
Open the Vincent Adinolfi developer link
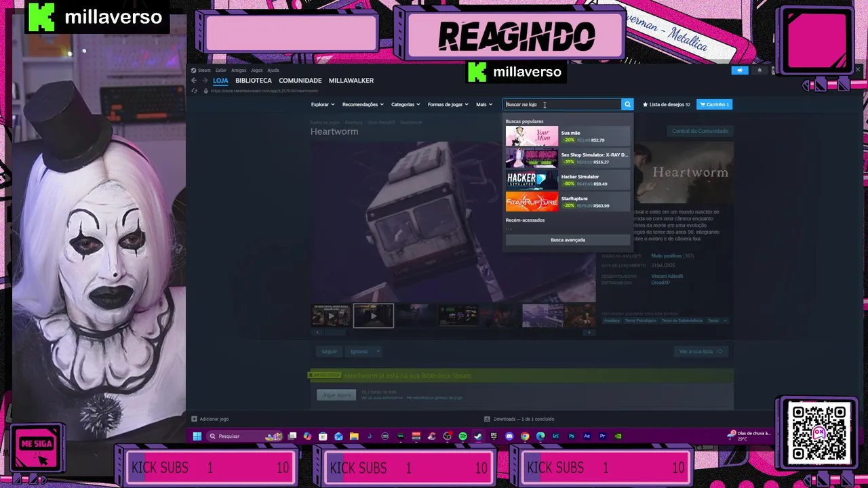[x=667, y=277]
